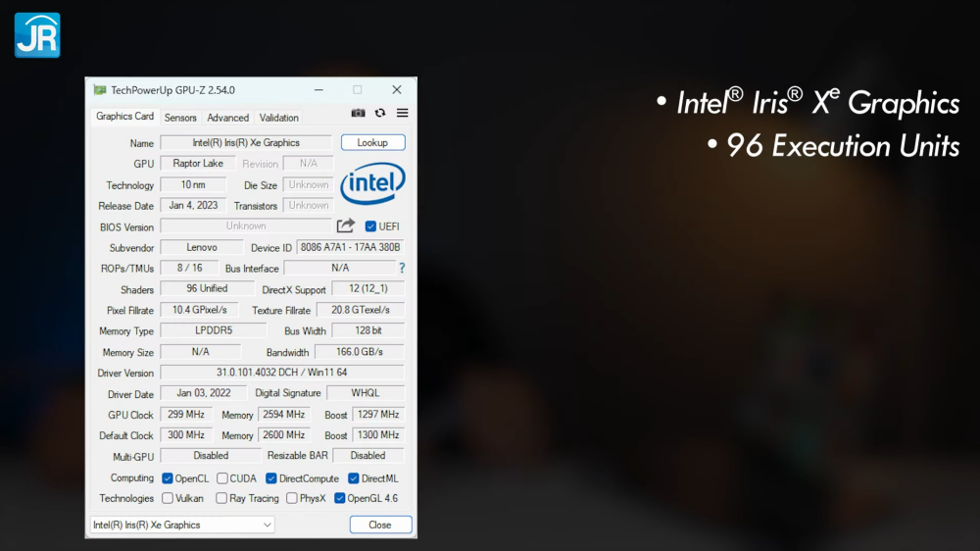The height and width of the screenshot is (551, 980).
Task: Click the Driver Version field
Action: pyautogui.click(x=282, y=373)
